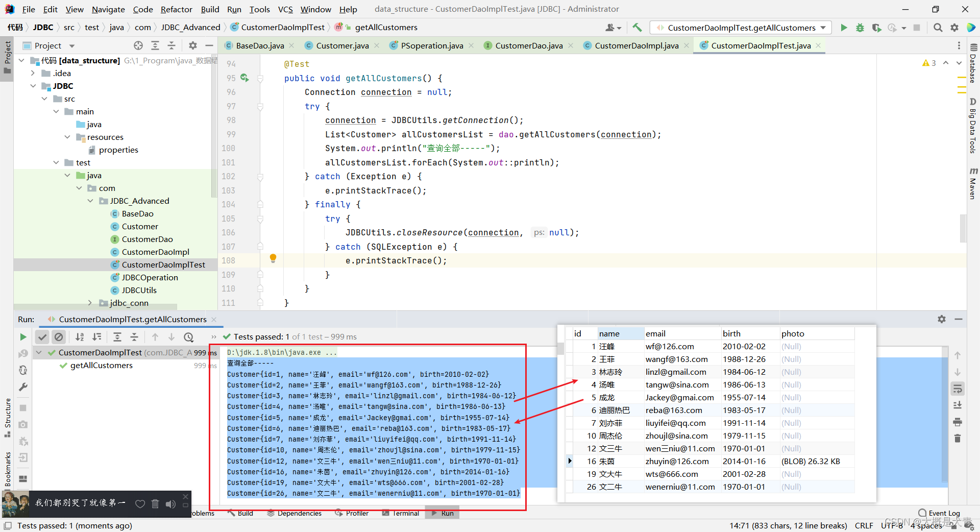Open Search Everywhere magnifier icon

(x=938, y=28)
